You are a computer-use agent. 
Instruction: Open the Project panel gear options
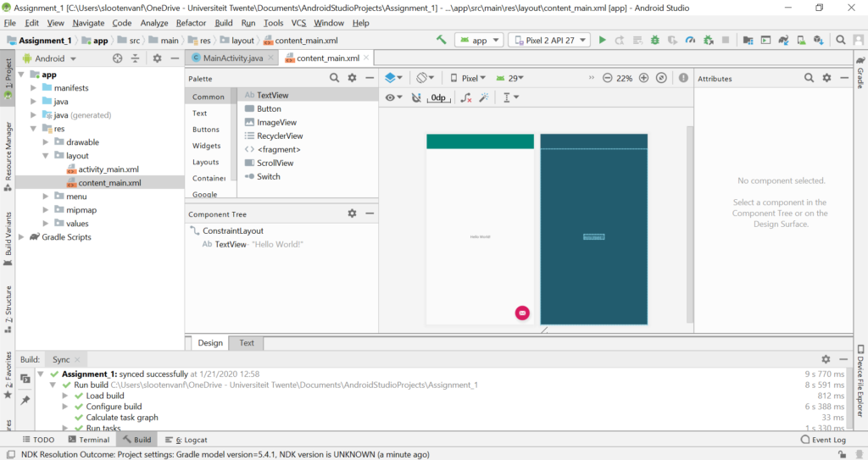157,58
